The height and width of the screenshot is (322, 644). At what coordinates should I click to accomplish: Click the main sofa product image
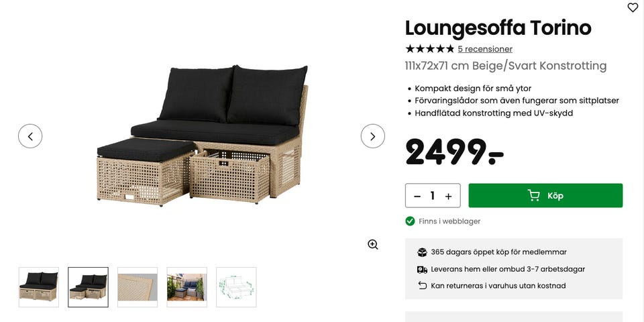(202, 136)
